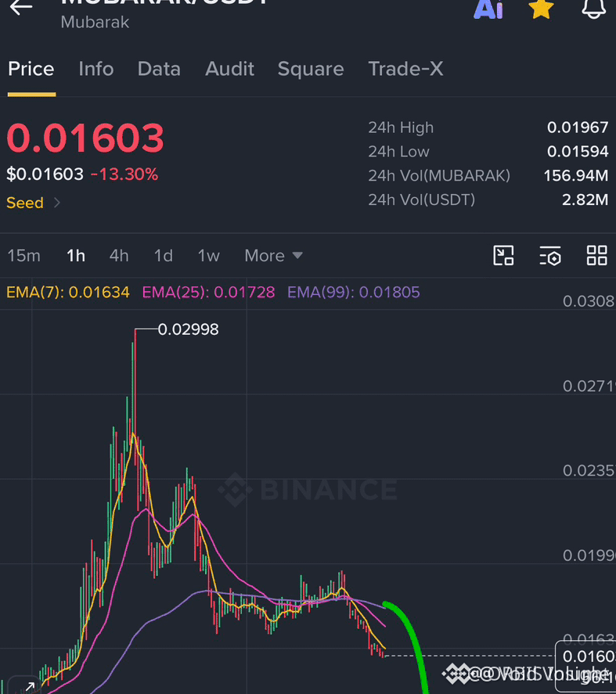Tap the 0.02998 high price marker
Image resolution: width=616 pixels, height=694 pixels.
point(188,329)
